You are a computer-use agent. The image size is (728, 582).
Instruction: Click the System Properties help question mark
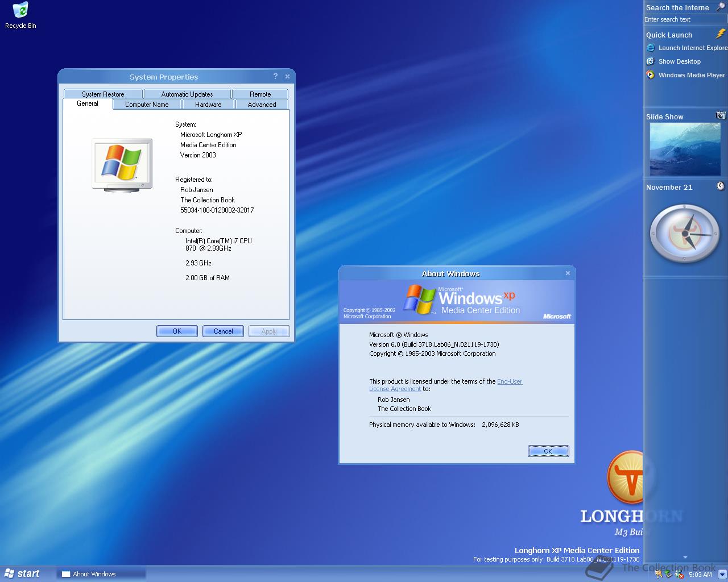tap(275, 76)
